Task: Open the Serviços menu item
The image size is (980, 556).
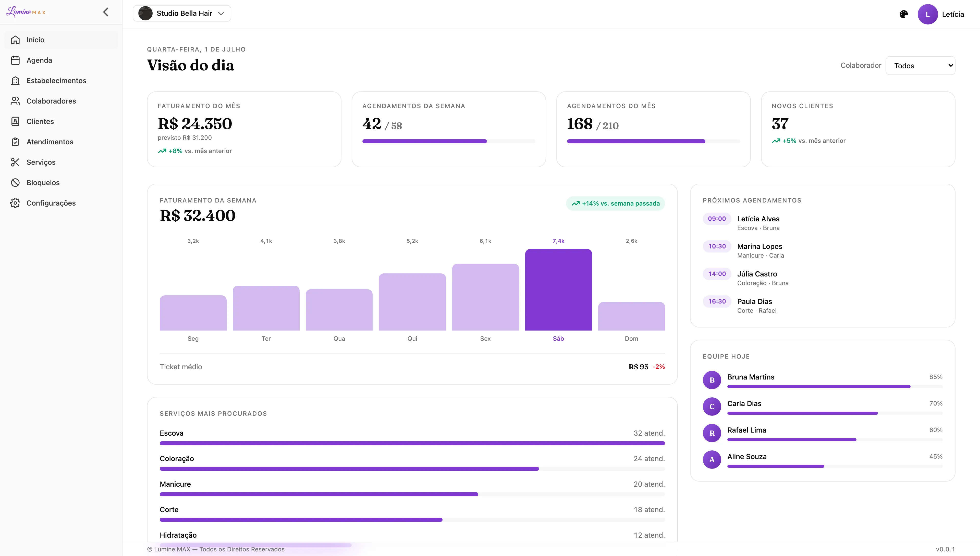Action: tap(61, 162)
